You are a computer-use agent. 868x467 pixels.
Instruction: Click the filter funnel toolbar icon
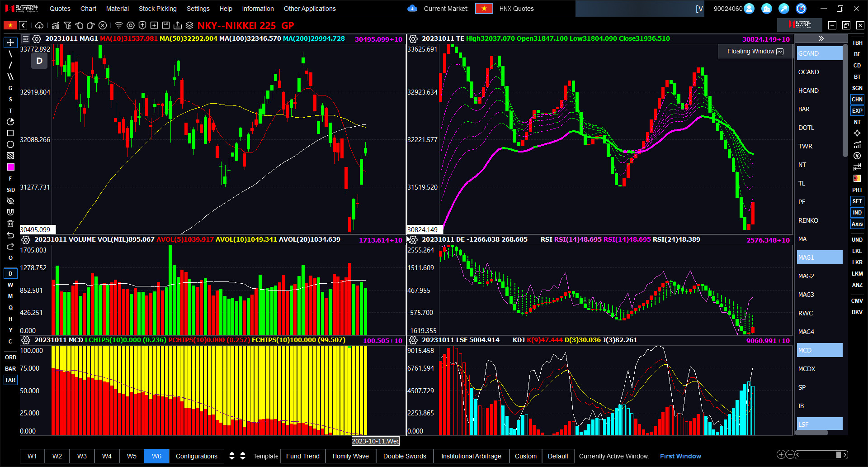pos(67,25)
